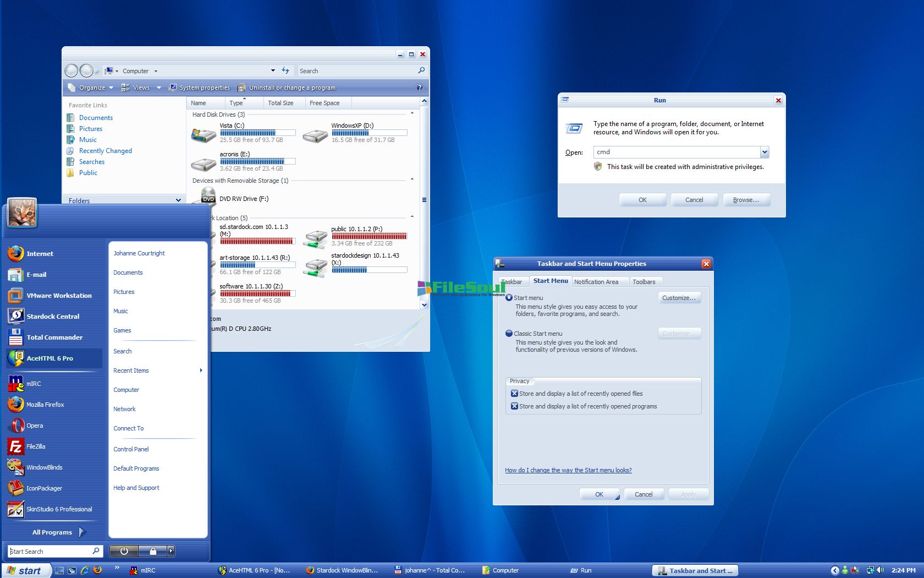This screenshot has width=924, height=578.
Task: Switch to the Notification Area tab
Action: [596, 282]
